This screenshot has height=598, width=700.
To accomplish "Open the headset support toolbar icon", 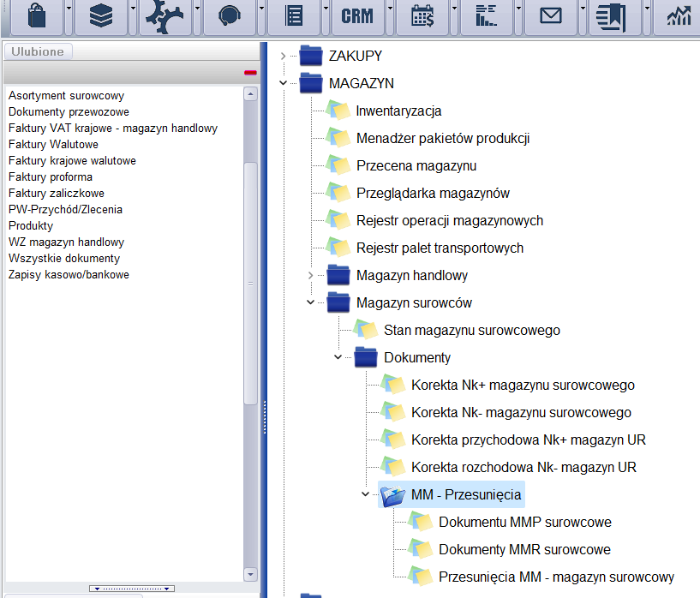I will pos(230,16).
